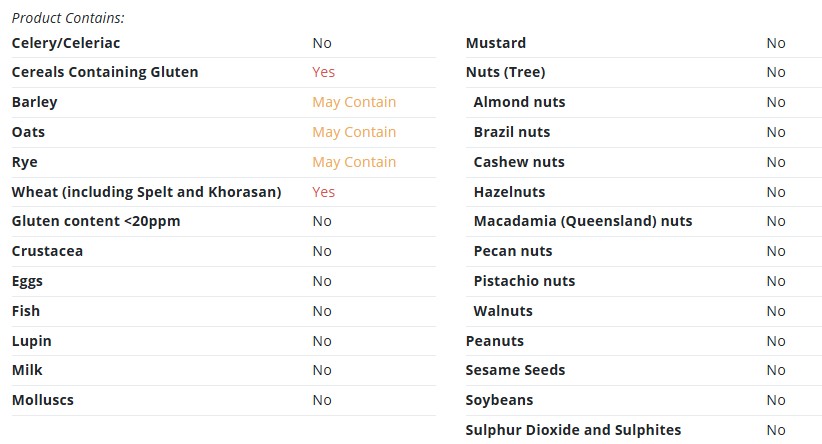Click Macadamia (Queensland) nuts label
822x444 pixels.
582,221
